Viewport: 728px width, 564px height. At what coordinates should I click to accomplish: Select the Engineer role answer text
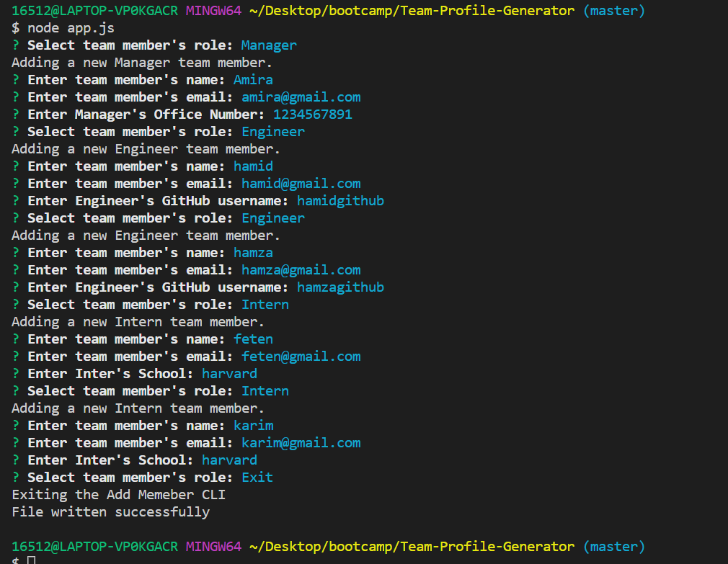pos(272,131)
